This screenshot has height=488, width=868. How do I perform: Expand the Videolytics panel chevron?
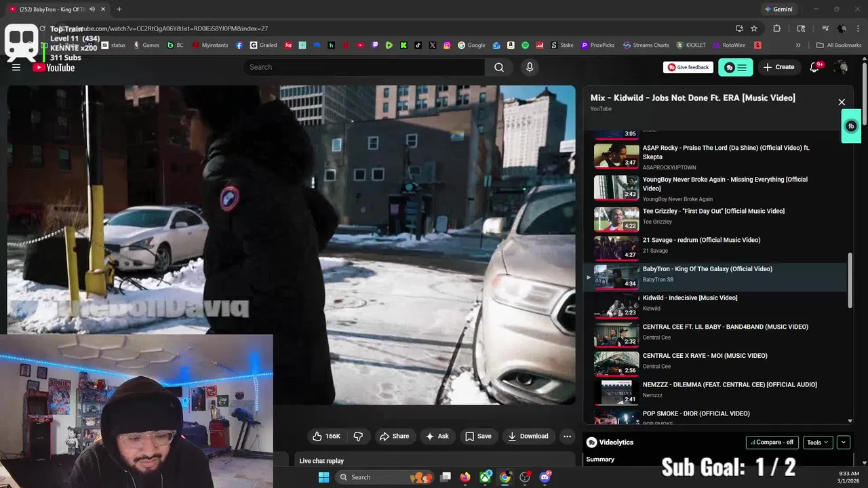coord(844,442)
